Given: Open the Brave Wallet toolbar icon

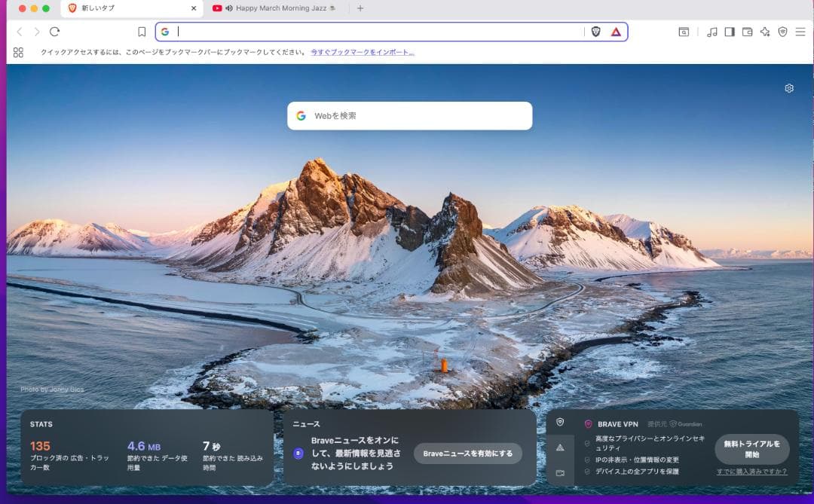Looking at the screenshot, I should click(x=747, y=32).
